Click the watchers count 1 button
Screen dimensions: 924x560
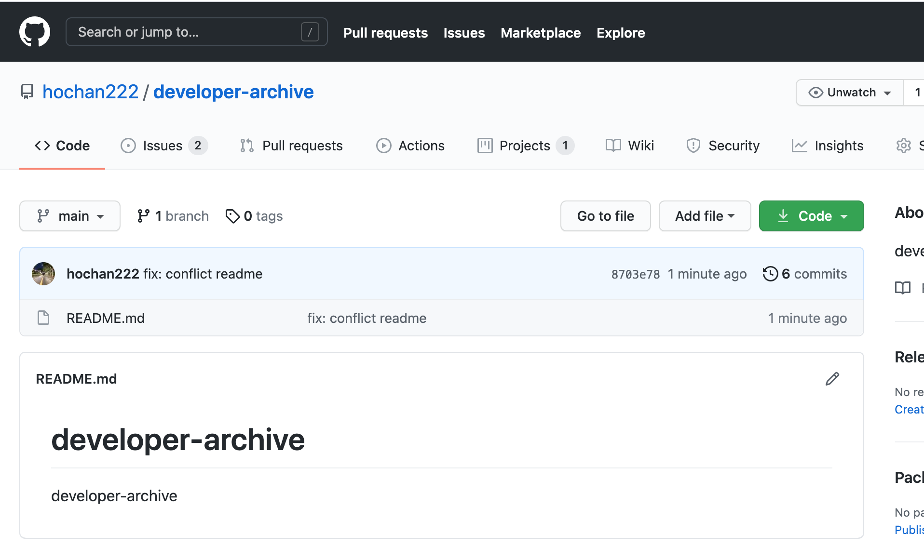click(915, 93)
